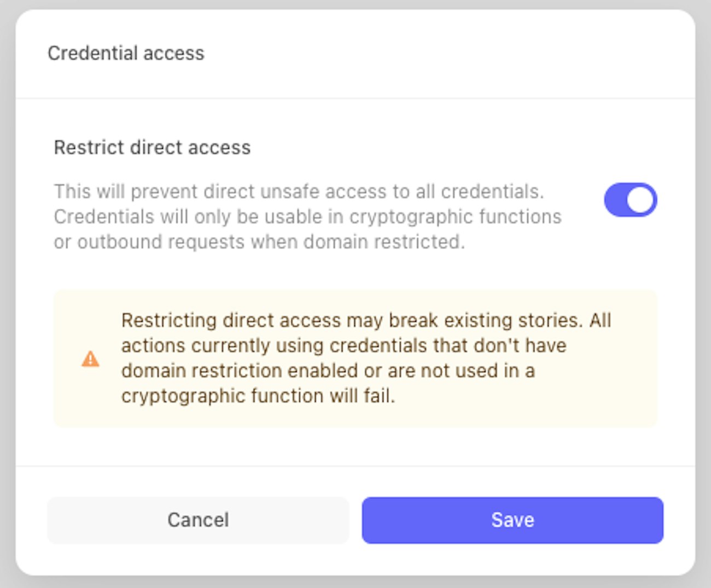The image size is (711, 588).
Task: Click 'cryptographic function will fail' warning line
Action: point(258,396)
